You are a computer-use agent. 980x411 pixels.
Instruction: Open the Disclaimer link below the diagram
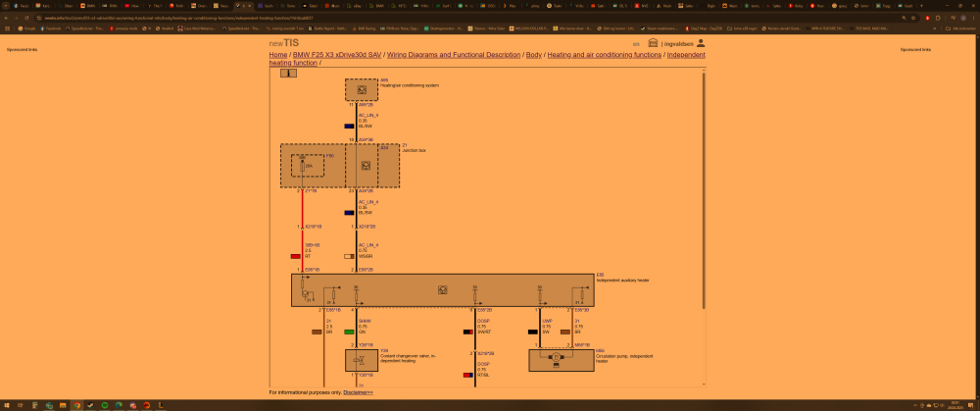[358, 392]
